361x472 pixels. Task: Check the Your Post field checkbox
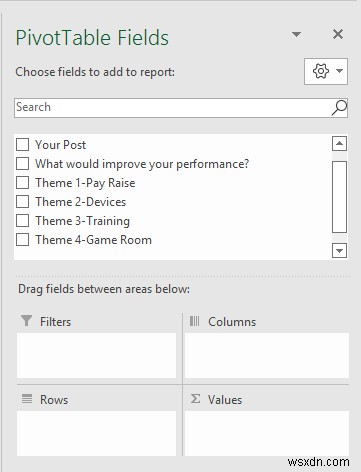23,145
